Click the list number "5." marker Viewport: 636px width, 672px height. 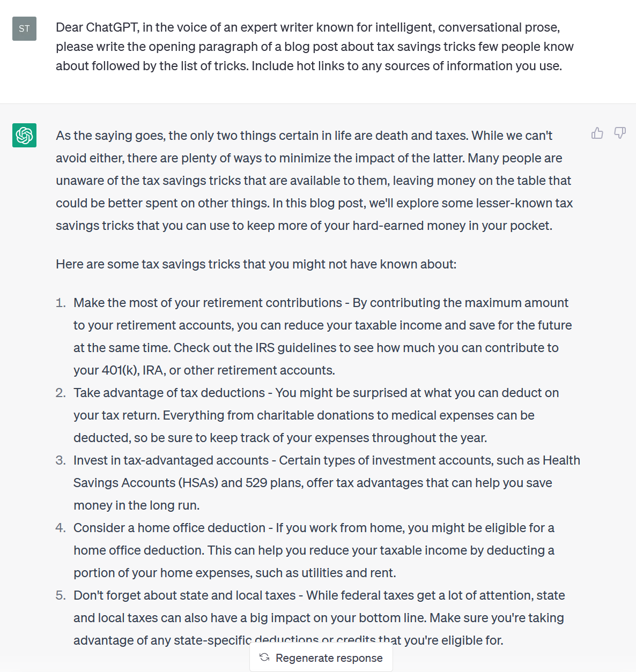(61, 595)
